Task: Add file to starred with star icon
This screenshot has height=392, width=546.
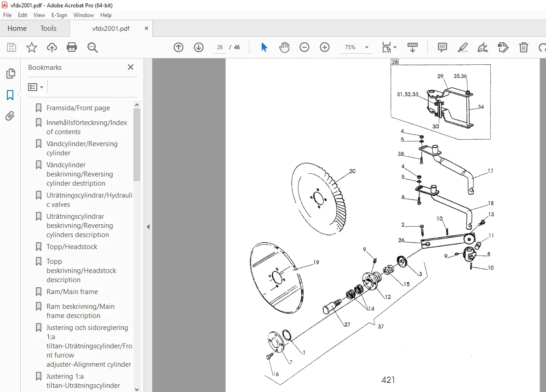Action: pos(32,47)
